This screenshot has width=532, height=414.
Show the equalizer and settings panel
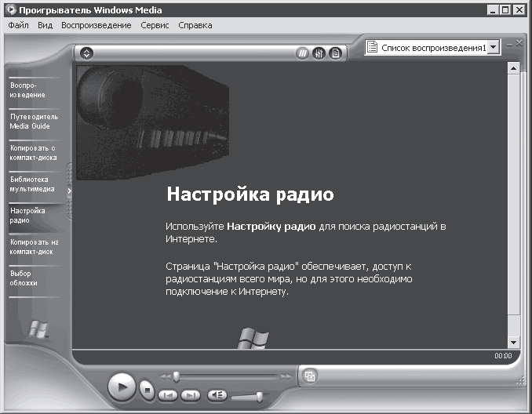pos(319,53)
